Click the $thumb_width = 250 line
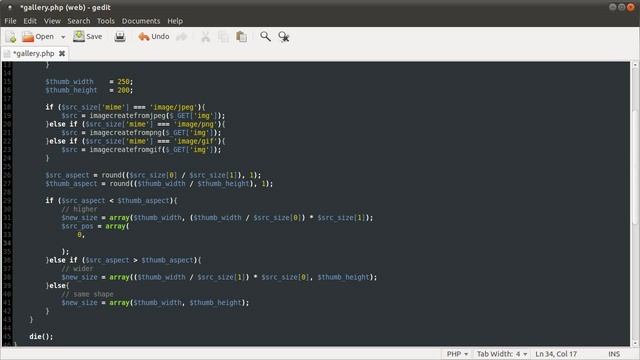This screenshot has width=640, height=360. click(x=89, y=82)
